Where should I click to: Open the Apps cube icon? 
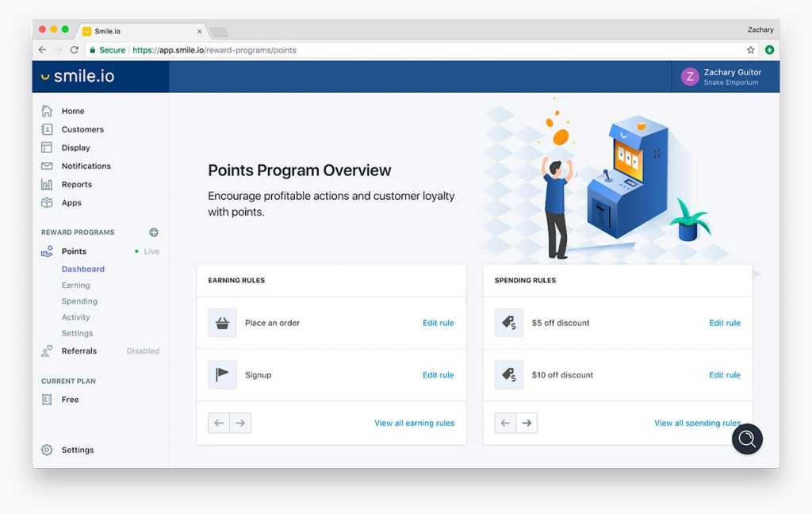click(x=47, y=202)
